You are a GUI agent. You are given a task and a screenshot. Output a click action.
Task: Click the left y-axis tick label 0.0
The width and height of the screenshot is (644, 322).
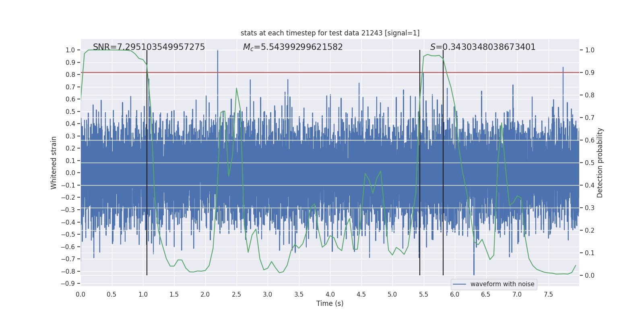[x=70, y=173]
